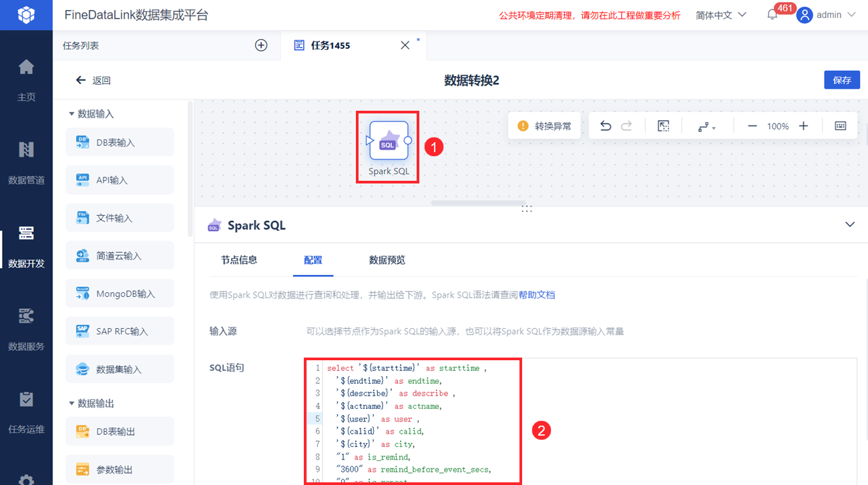This screenshot has height=485, width=868.
Task: Click the back arrow 返回
Action: 93,80
